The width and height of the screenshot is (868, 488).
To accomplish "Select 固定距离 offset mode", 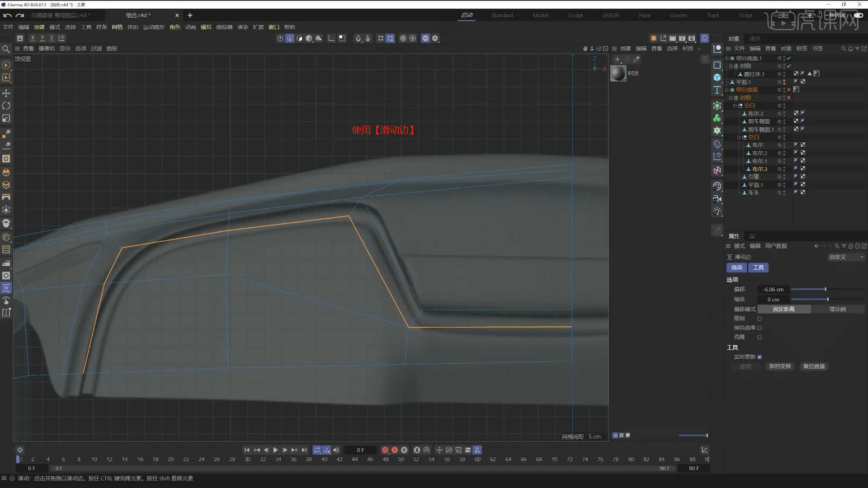I will 783,309.
